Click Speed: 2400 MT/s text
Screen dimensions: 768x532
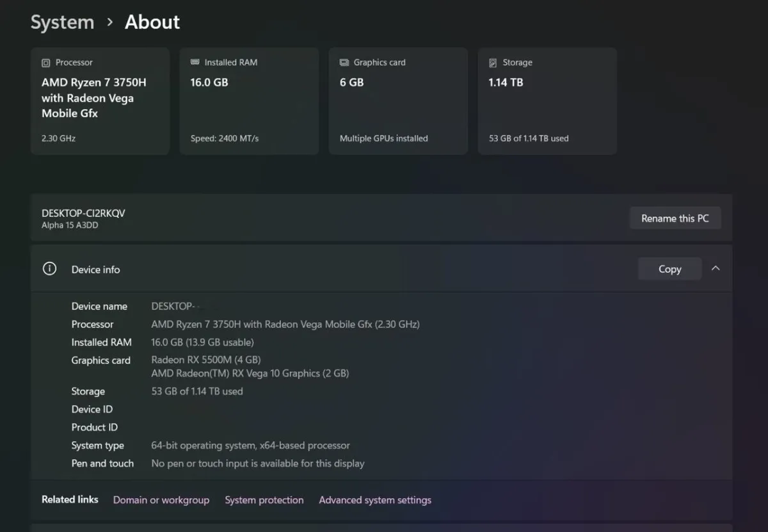click(x=225, y=138)
